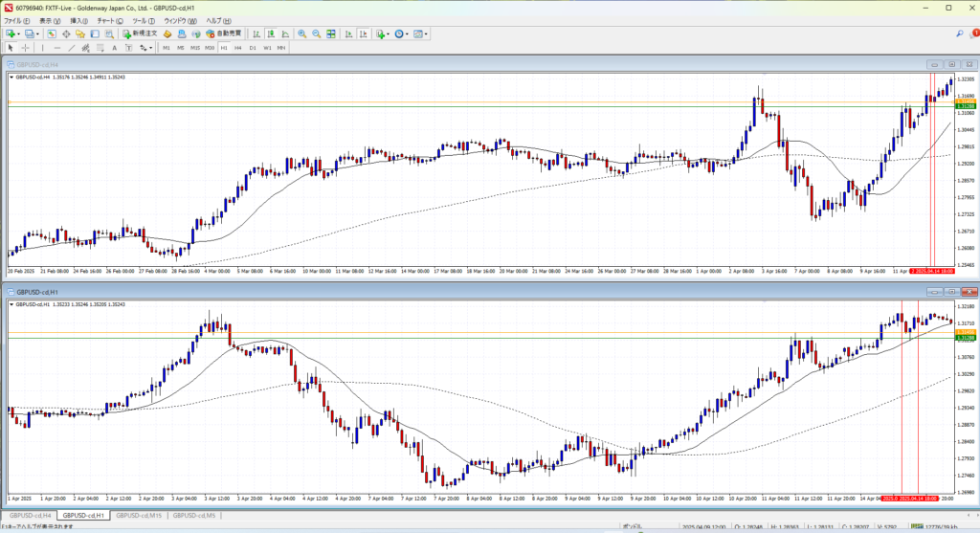Select the text label tool

point(114,47)
